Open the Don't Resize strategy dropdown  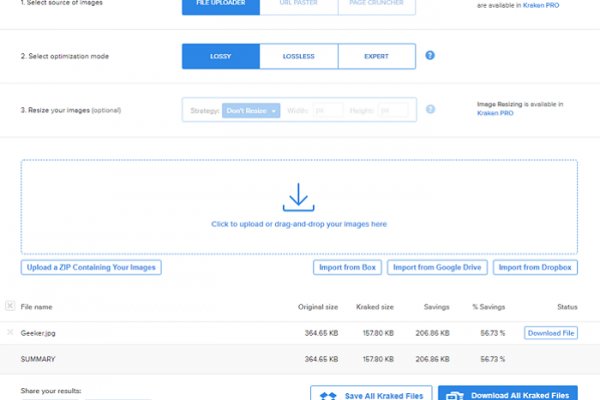coord(250,111)
